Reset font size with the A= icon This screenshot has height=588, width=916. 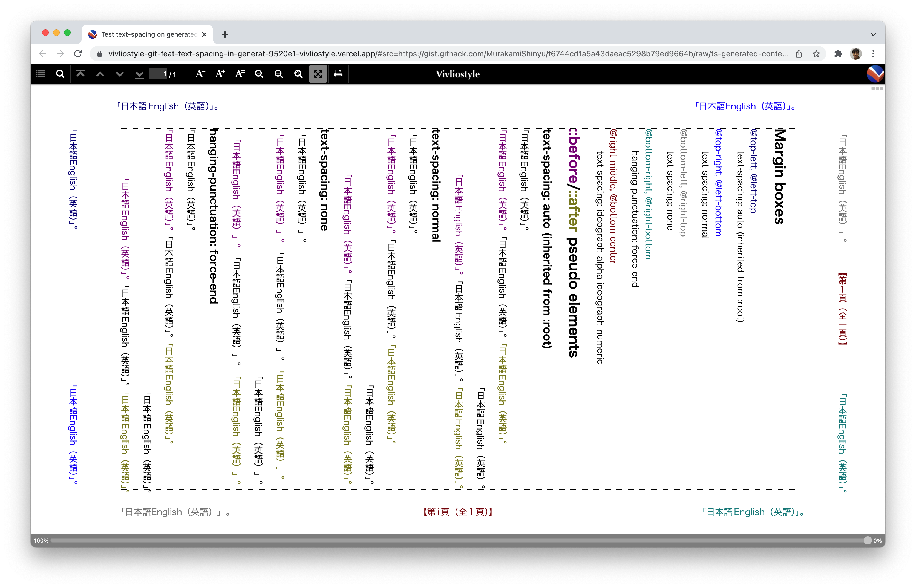click(x=240, y=74)
